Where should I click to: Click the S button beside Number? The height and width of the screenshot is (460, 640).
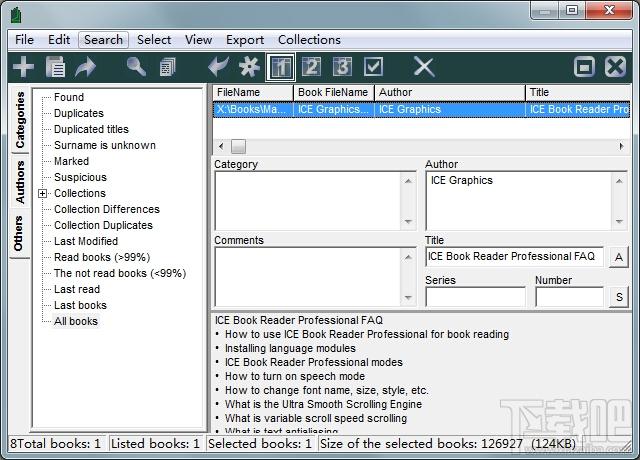pos(618,297)
